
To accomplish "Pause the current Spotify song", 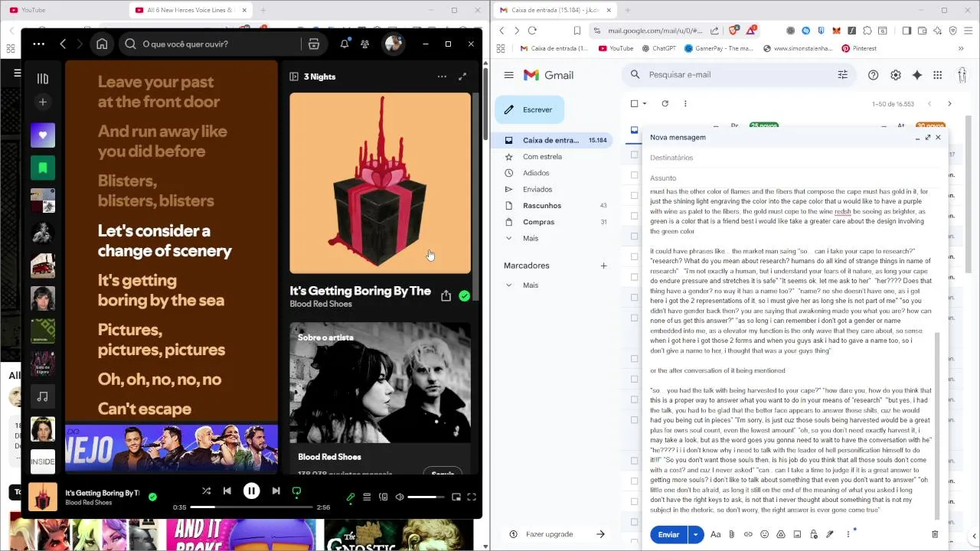I will coord(251,491).
